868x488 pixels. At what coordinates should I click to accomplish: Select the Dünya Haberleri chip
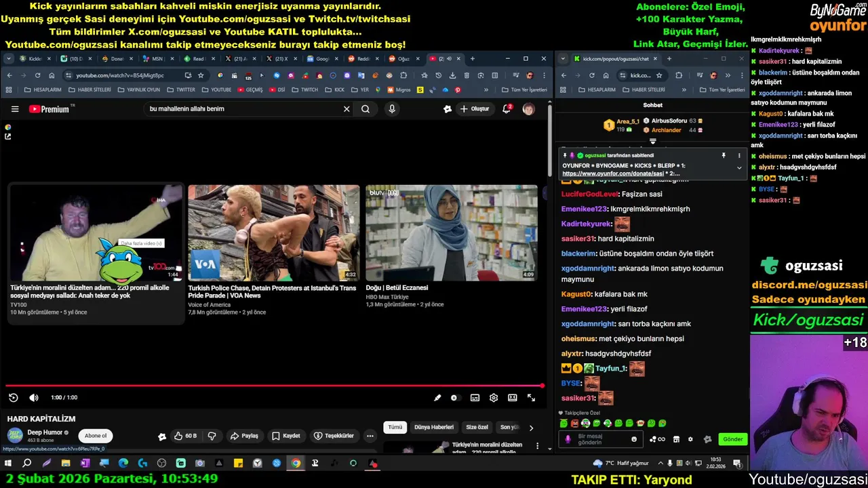click(434, 427)
